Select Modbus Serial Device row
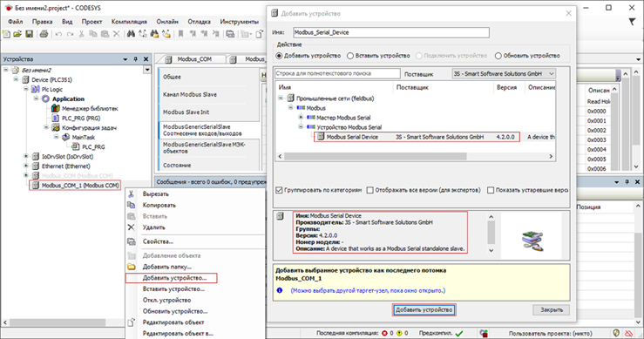The height and width of the screenshot is (339, 644). click(x=417, y=137)
